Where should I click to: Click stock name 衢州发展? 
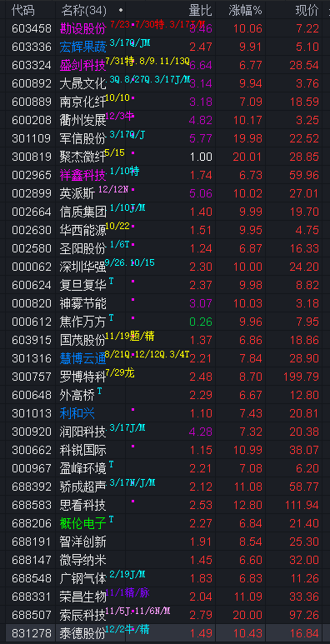pos(83,120)
